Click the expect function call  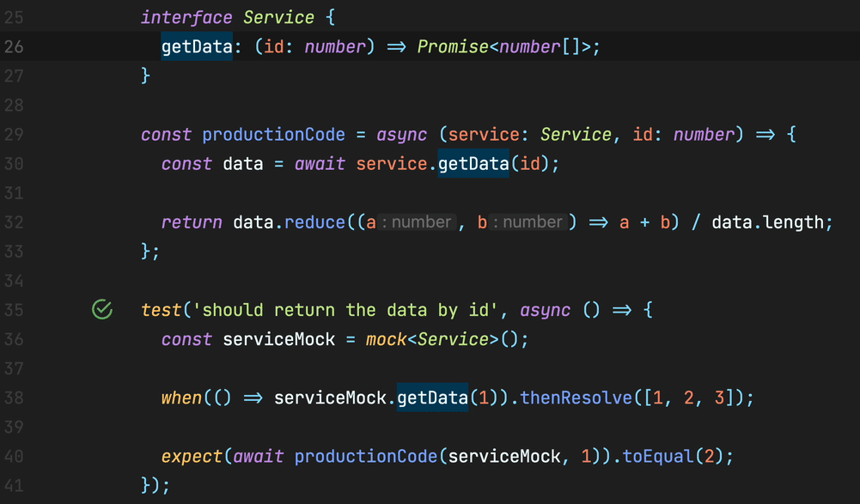pyautogui.click(x=191, y=456)
